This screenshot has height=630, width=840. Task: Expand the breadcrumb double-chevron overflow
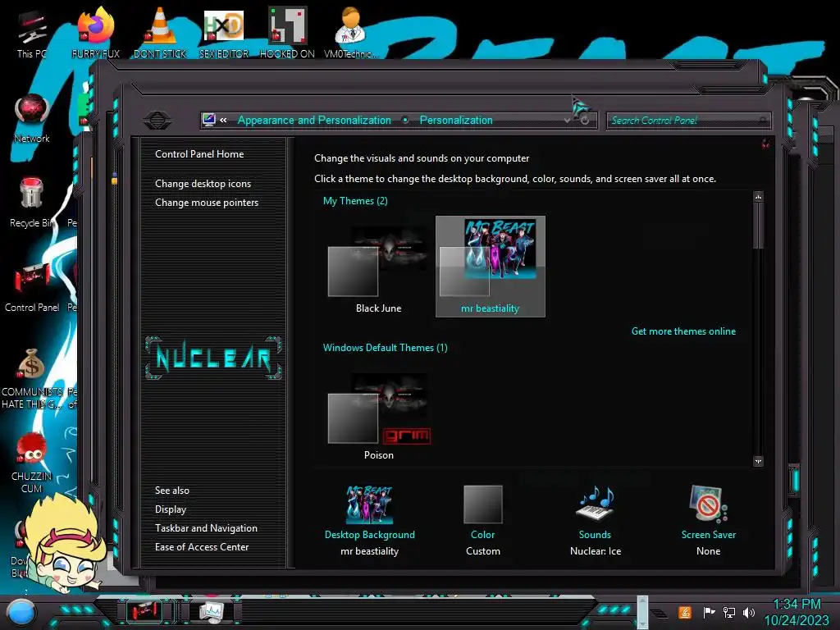(223, 120)
